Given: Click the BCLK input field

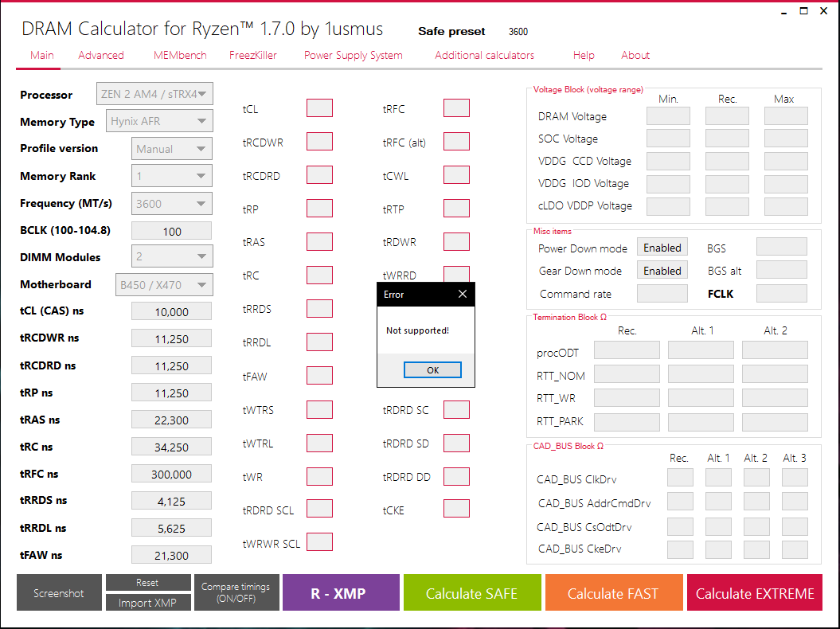Looking at the screenshot, I should [171, 231].
